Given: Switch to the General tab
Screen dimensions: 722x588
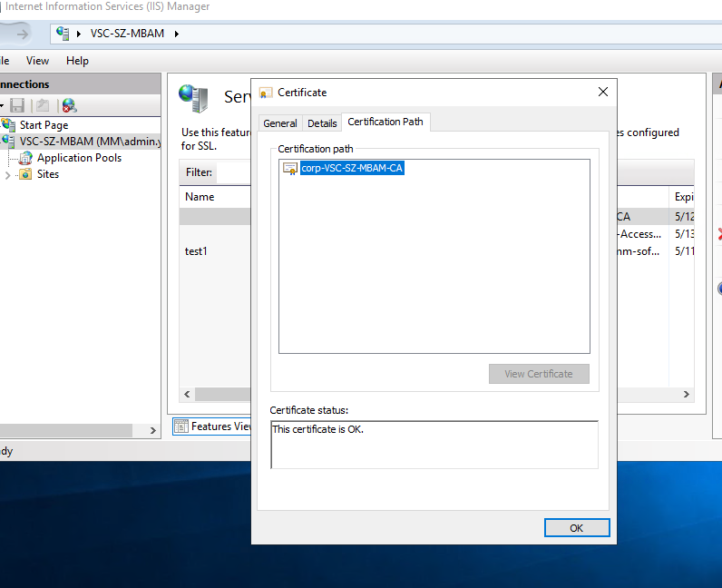Looking at the screenshot, I should pos(280,123).
